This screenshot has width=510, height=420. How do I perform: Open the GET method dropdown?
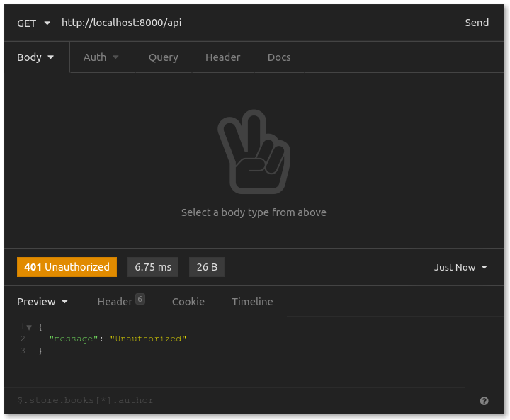coord(33,23)
